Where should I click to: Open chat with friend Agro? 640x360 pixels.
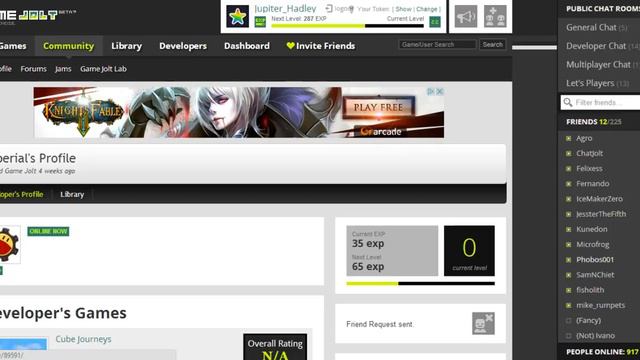click(584, 138)
